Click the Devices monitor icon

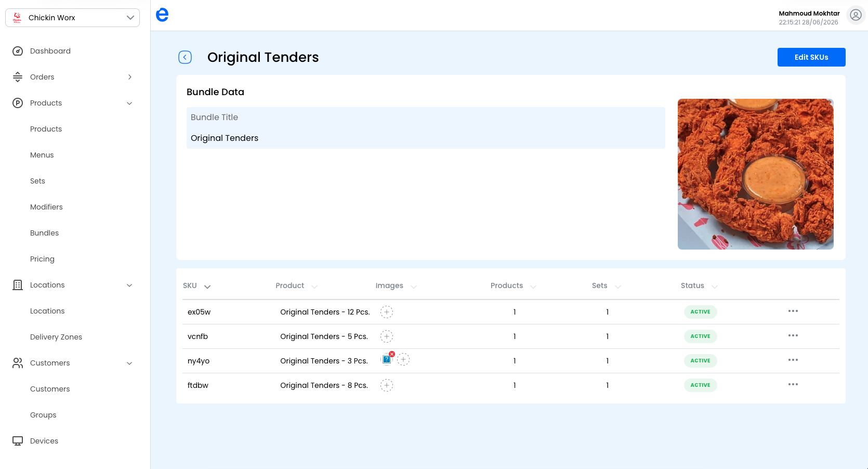(x=18, y=441)
